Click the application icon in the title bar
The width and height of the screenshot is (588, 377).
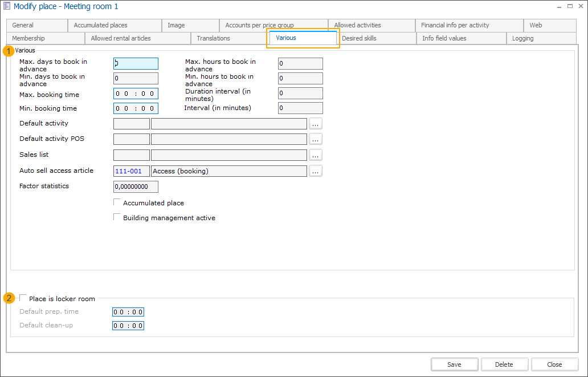tap(7, 6)
